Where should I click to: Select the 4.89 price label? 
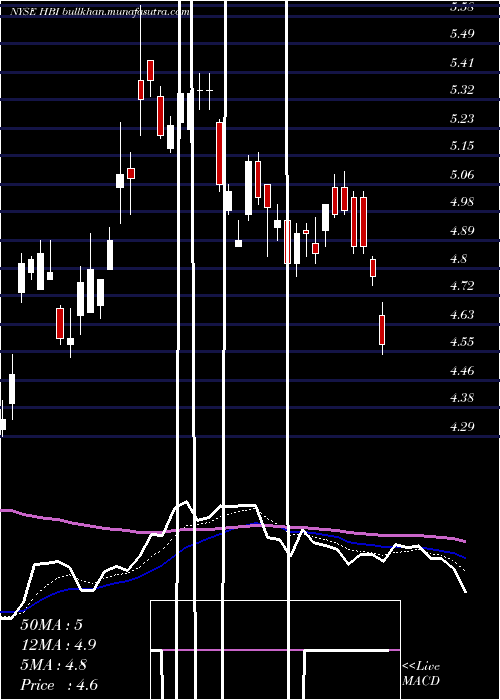click(x=462, y=231)
